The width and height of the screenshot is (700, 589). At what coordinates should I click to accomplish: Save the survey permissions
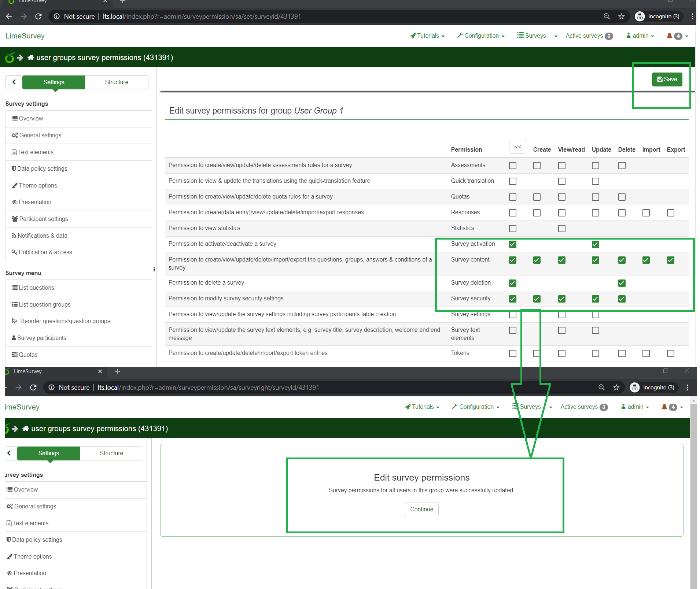tap(667, 79)
